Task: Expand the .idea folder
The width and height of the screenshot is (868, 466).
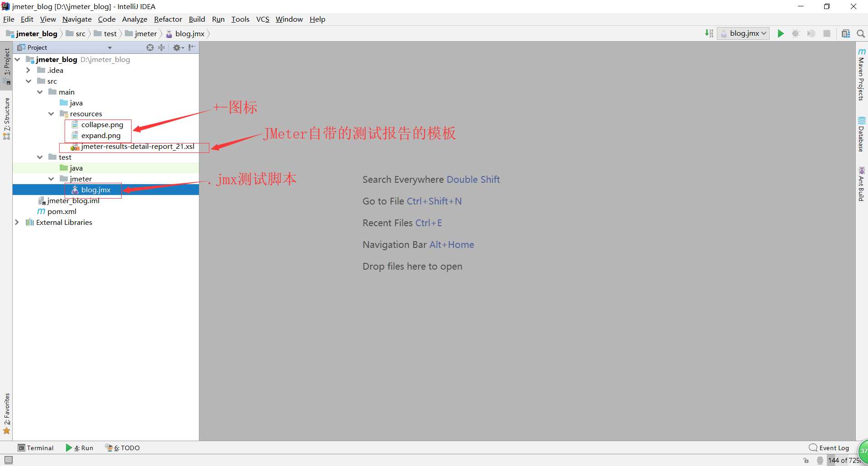Action: tap(28, 70)
